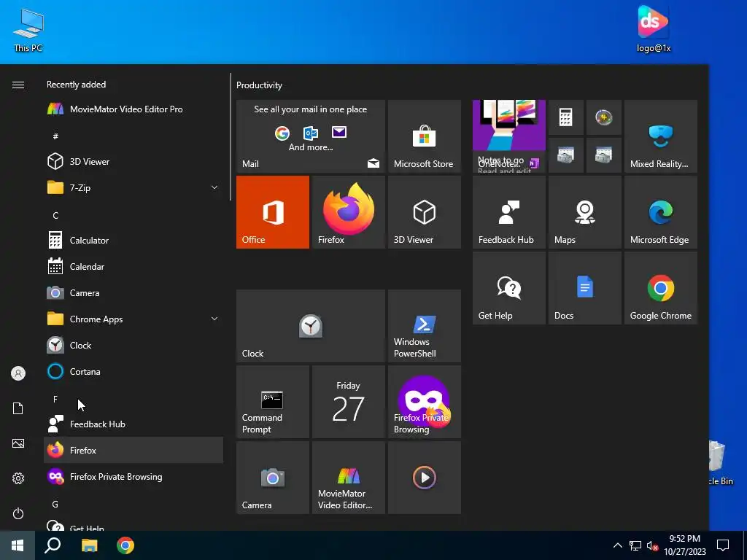The image size is (747, 560).
Task: Open the Mail tile
Action: click(311, 136)
